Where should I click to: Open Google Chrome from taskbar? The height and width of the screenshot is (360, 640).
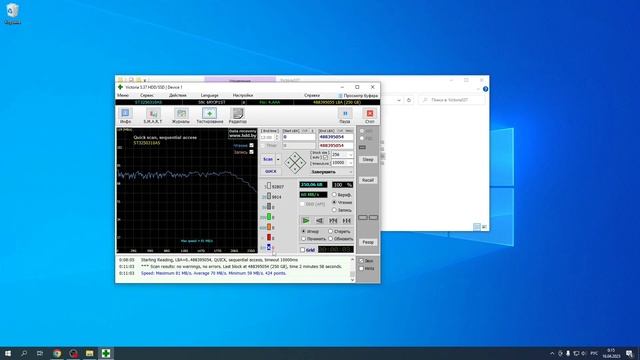tap(57, 353)
